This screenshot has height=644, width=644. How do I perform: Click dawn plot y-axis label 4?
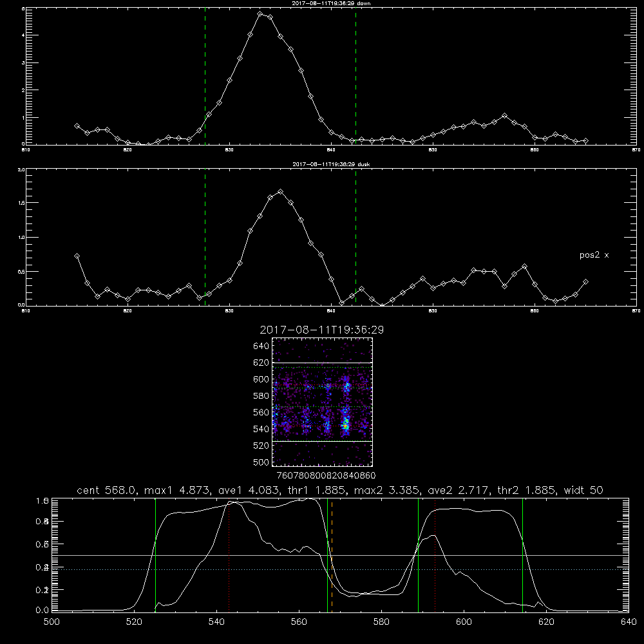point(23,35)
